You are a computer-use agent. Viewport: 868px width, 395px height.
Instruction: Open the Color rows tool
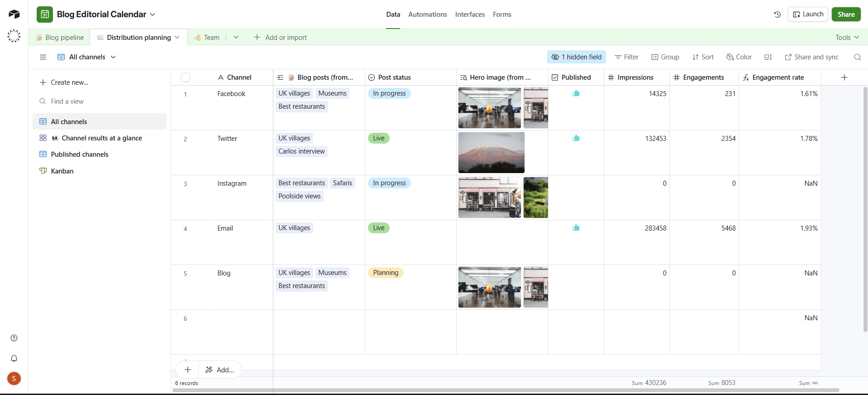point(739,57)
